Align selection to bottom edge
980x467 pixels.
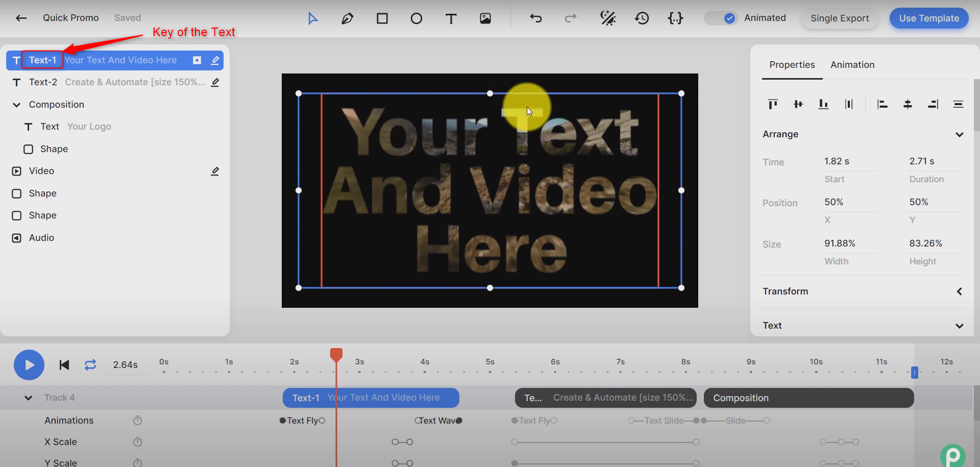point(823,104)
